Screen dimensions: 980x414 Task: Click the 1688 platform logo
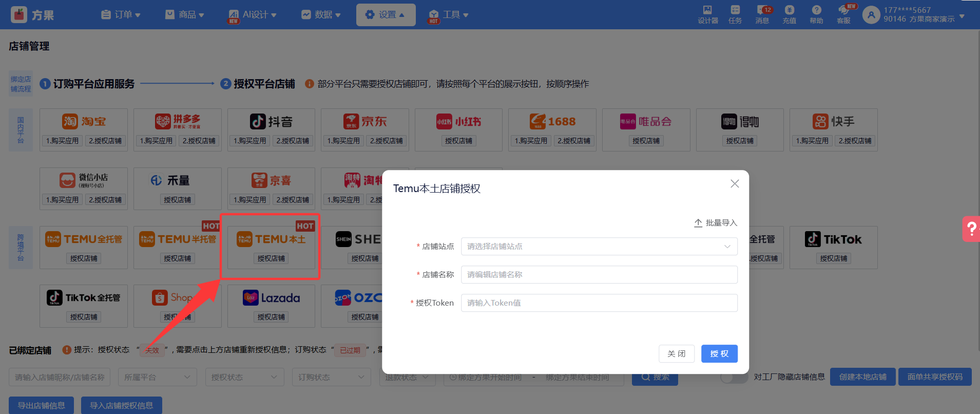pos(552,122)
